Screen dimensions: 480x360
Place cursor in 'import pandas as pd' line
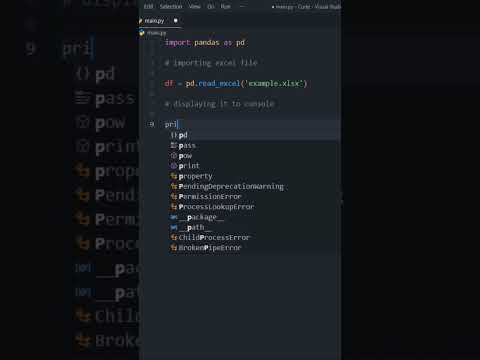coord(205,43)
